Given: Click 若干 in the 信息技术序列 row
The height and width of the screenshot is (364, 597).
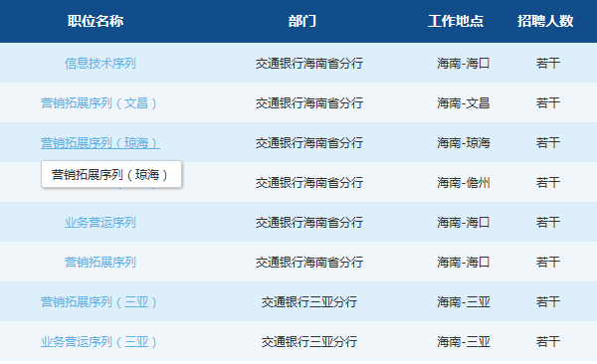Looking at the screenshot, I should click(548, 64).
